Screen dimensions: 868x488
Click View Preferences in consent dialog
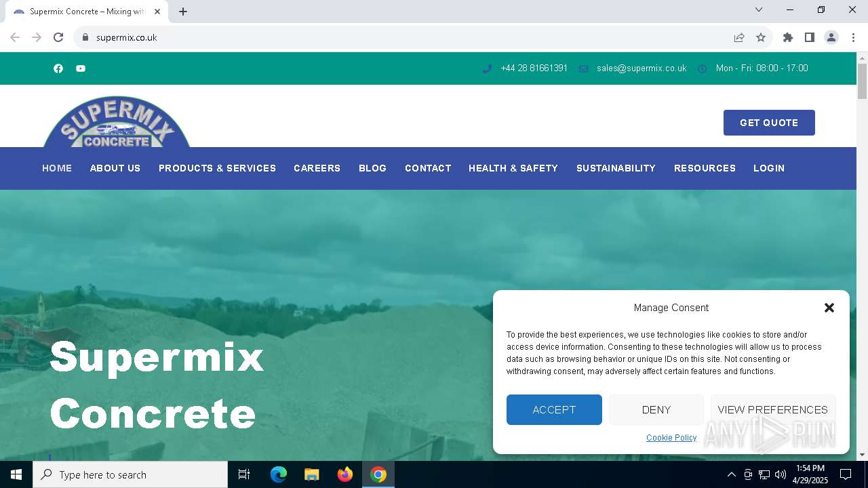[773, 409]
